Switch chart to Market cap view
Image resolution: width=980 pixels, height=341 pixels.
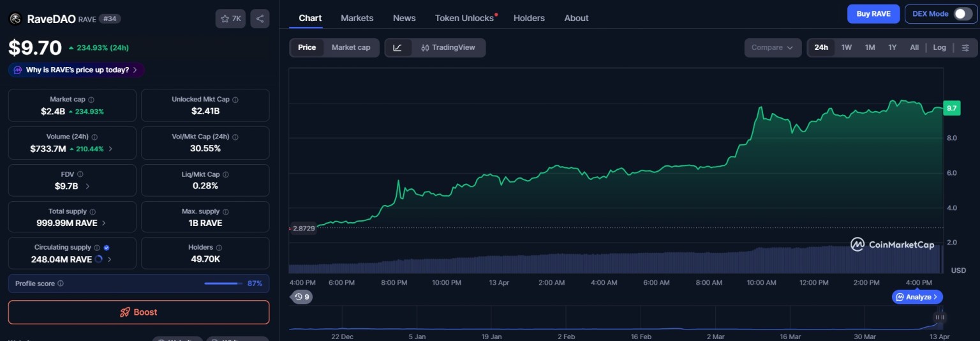point(350,47)
